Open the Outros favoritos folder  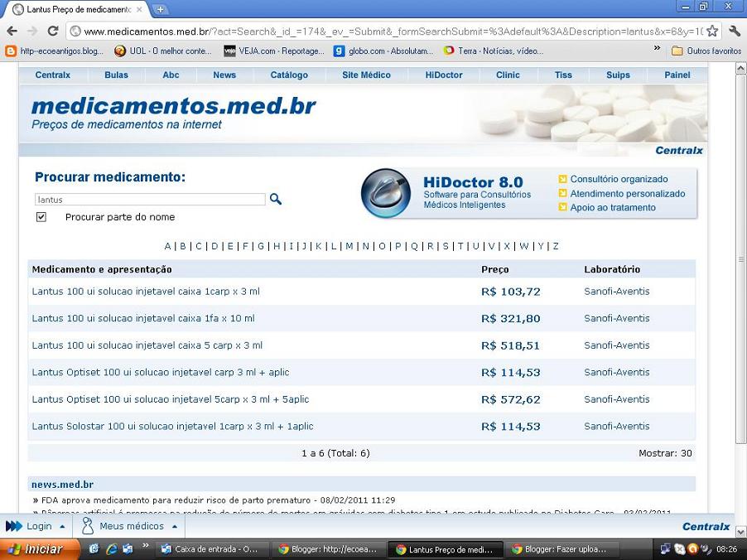tap(706, 51)
